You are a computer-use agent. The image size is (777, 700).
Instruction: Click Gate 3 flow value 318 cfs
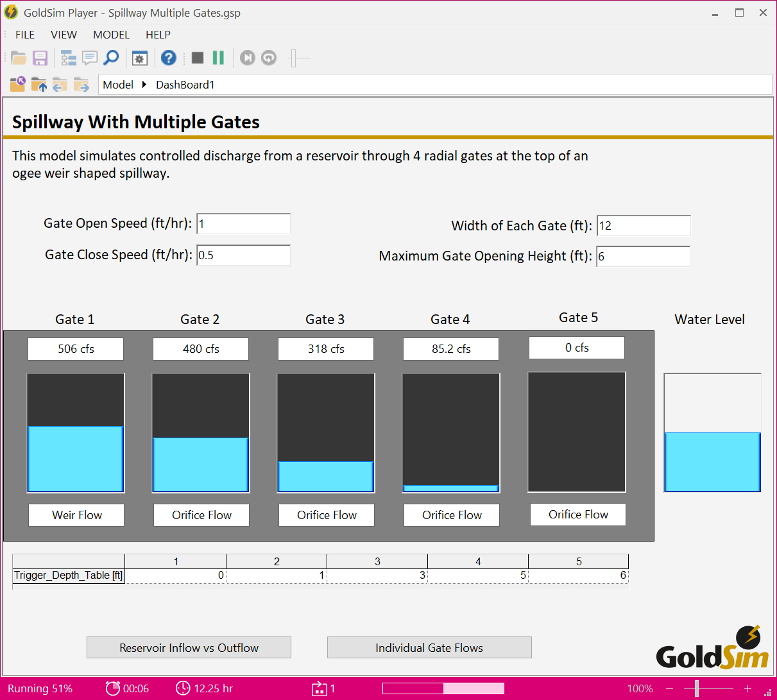click(326, 349)
